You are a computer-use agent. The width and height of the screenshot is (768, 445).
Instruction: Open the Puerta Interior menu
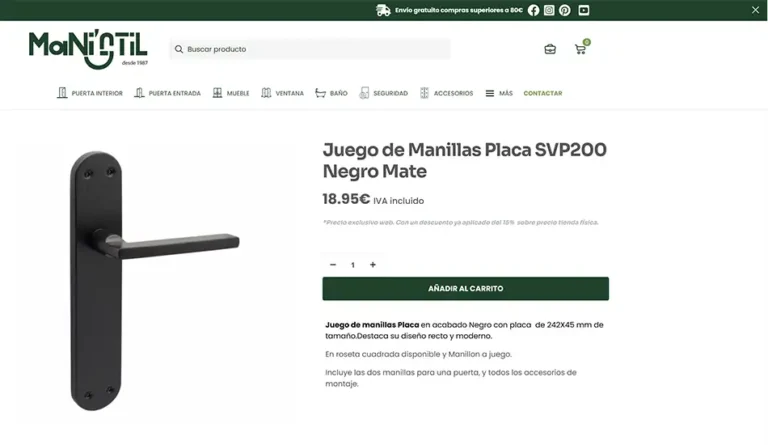click(90, 93)
